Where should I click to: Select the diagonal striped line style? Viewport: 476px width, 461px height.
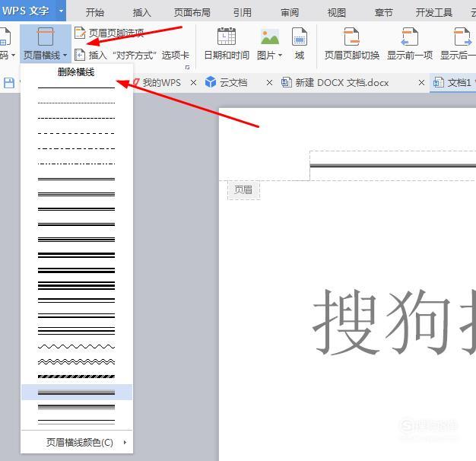[76, 377]
